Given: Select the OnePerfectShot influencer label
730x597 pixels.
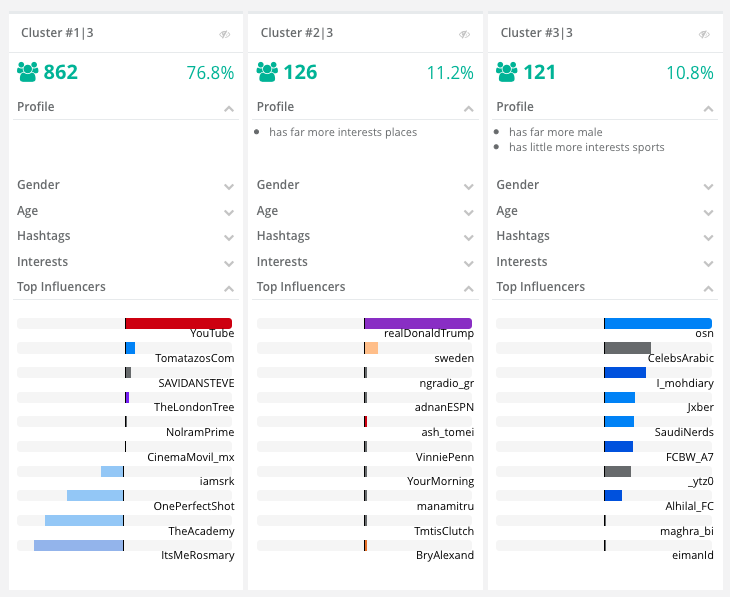Looking at the screenshot, I should [194, 506].
